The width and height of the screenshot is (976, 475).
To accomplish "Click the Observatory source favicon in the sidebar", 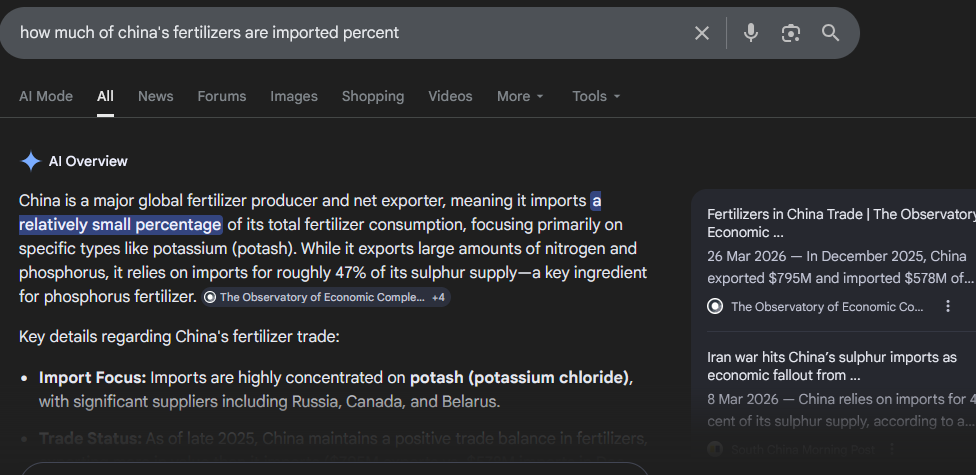I will [x=715, y=306].
